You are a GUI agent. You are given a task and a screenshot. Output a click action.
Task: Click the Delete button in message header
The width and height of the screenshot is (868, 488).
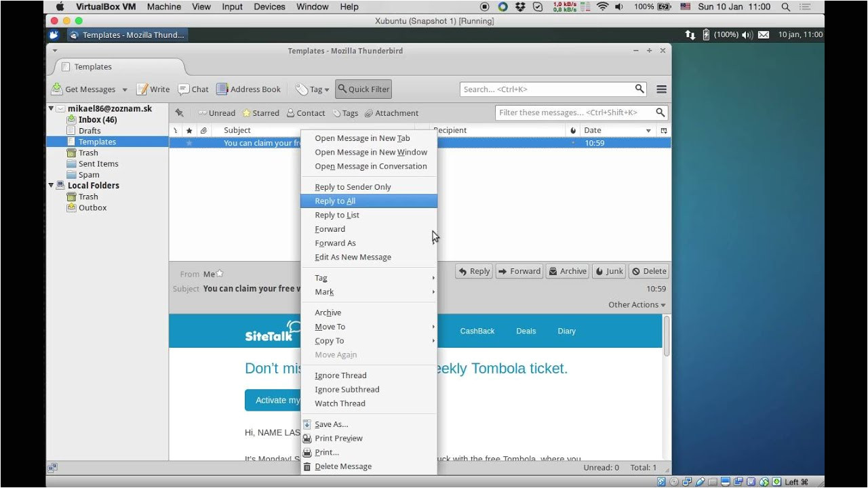click(649, 271)
